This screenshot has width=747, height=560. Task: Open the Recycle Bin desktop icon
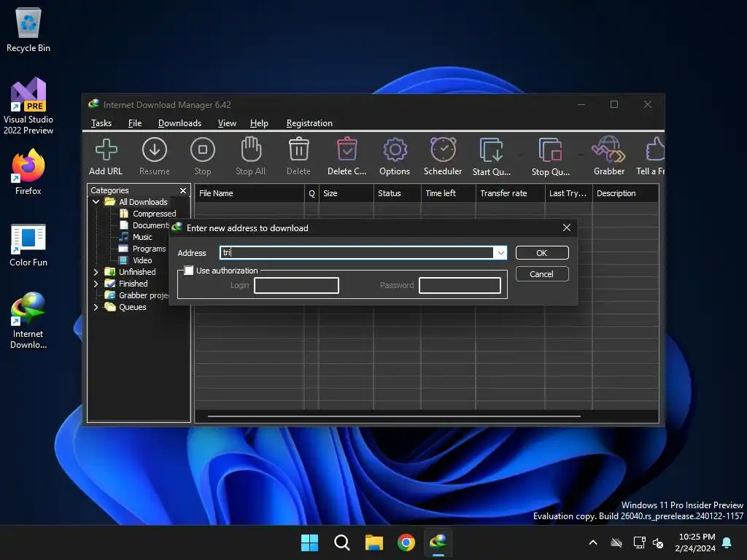[28, 29]
